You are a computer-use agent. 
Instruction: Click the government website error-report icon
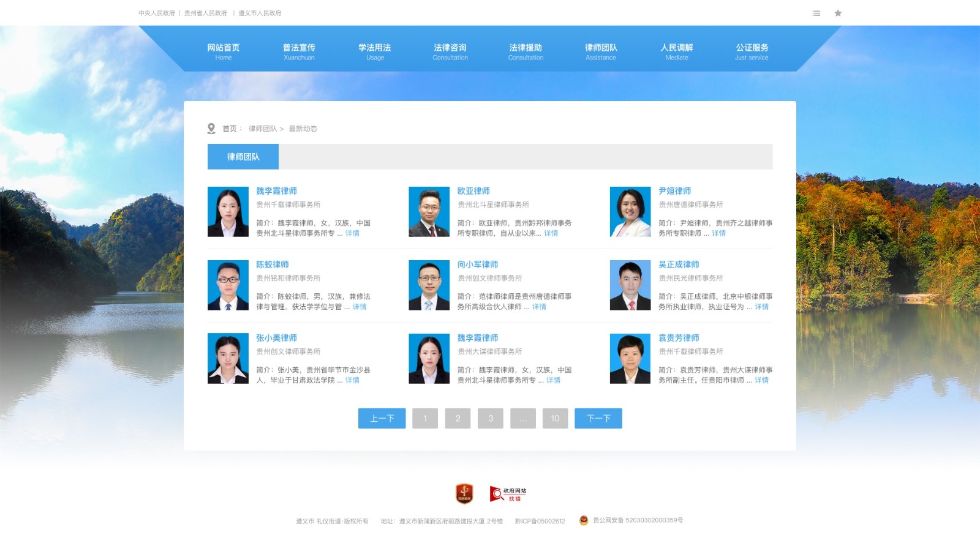pyautogui.click(x=508, y=493)
